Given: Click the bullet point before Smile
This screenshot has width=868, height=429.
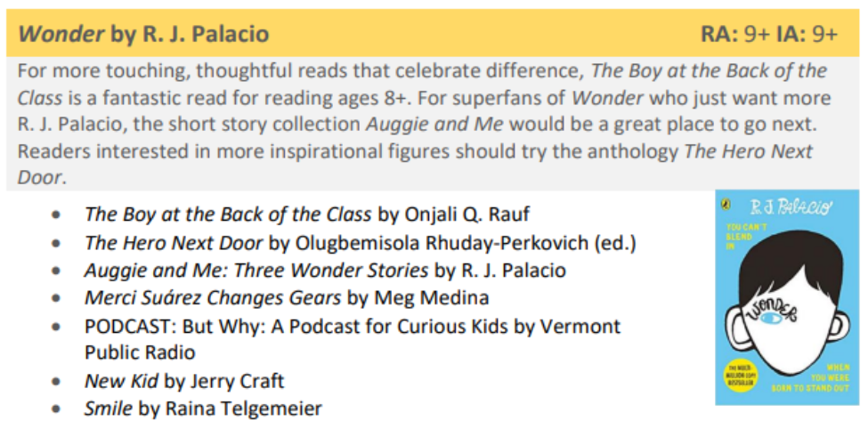Looking at the screenshot, I should tap(58, 409).
